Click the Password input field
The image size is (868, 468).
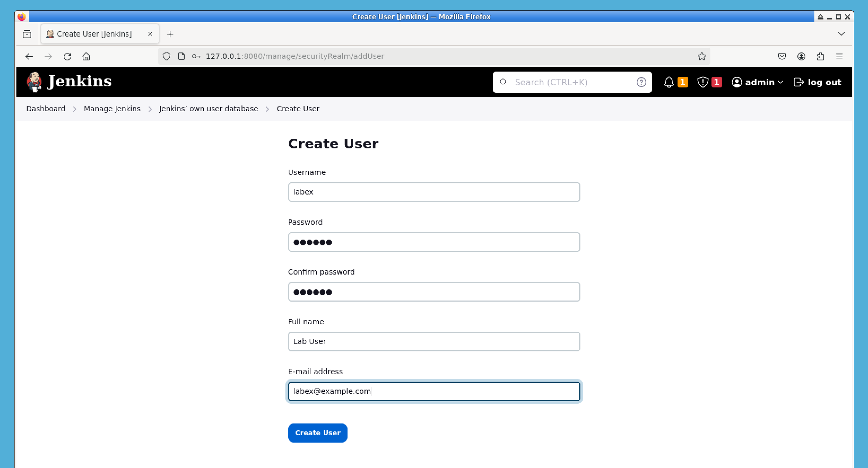[x=434, y=242]
